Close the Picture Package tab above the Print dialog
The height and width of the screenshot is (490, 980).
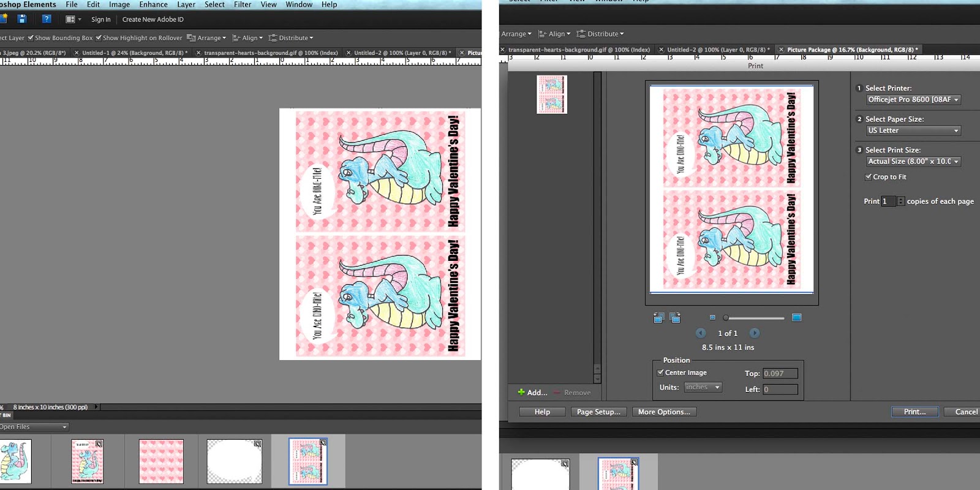pyautogui.click(x=781, y=50)
